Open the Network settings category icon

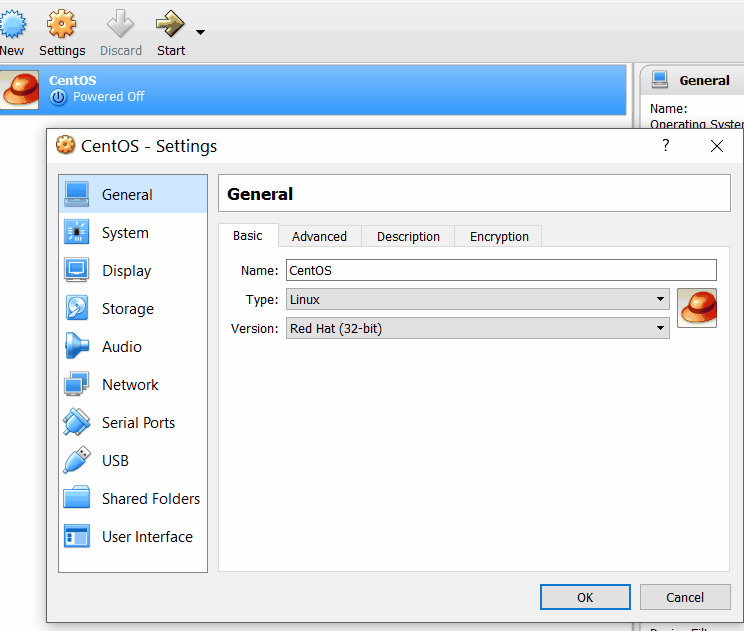coord(76,384)
